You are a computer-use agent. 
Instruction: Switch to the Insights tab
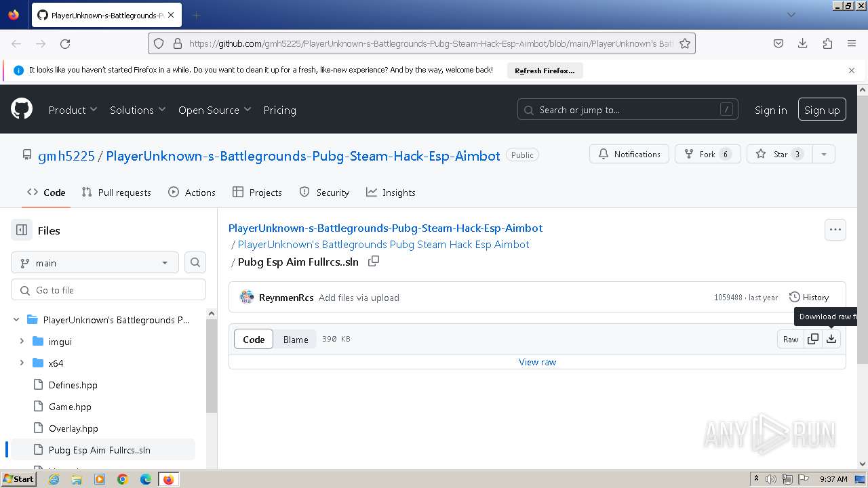click(x=391, y=192)
